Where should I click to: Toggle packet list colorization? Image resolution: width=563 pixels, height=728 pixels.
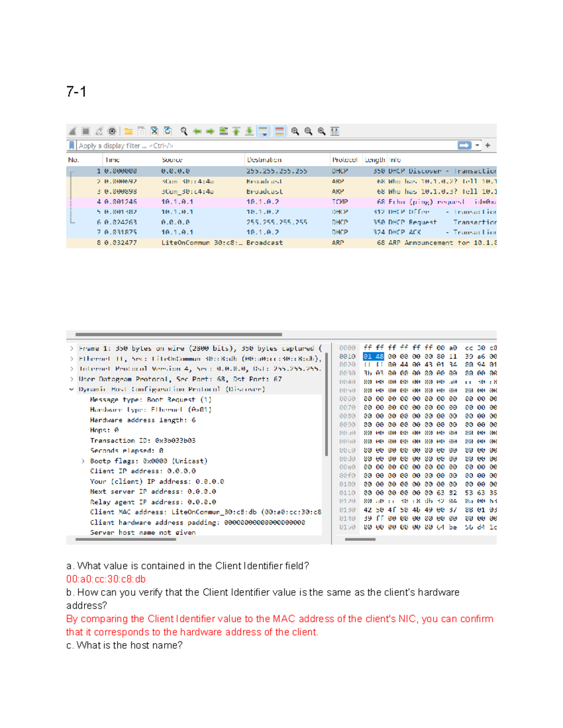tap(280, 131)
